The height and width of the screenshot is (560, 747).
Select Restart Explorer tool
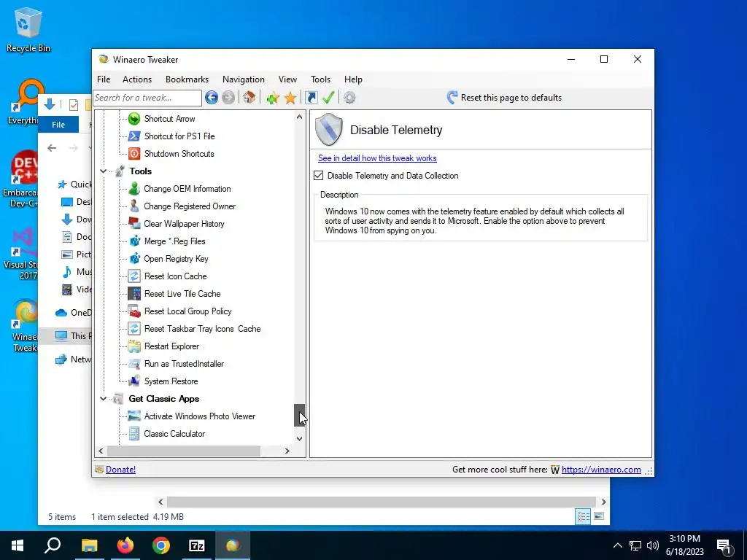point(171,346)
